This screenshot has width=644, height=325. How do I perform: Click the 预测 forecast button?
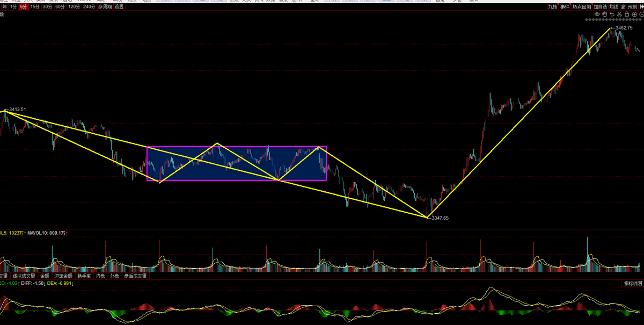pos(632,6)
